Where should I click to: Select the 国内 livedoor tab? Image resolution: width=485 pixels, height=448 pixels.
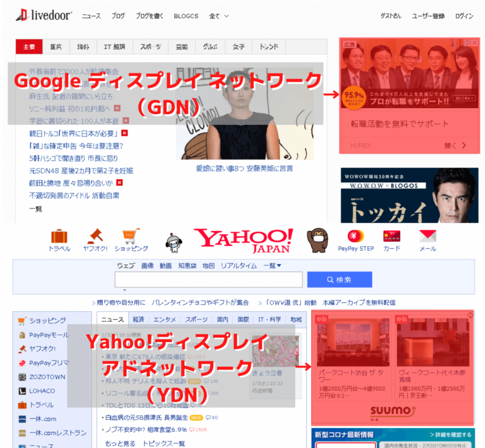56,47
